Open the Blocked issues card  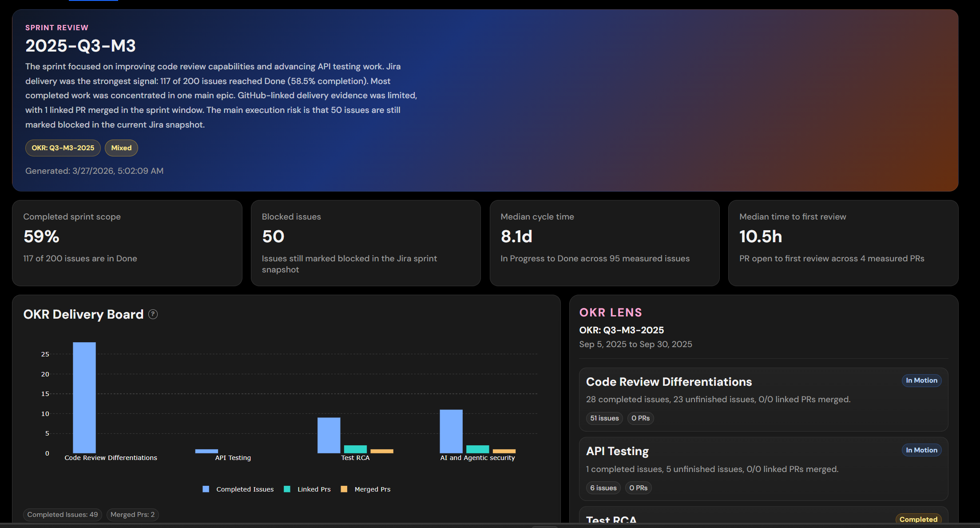(365, 243)
